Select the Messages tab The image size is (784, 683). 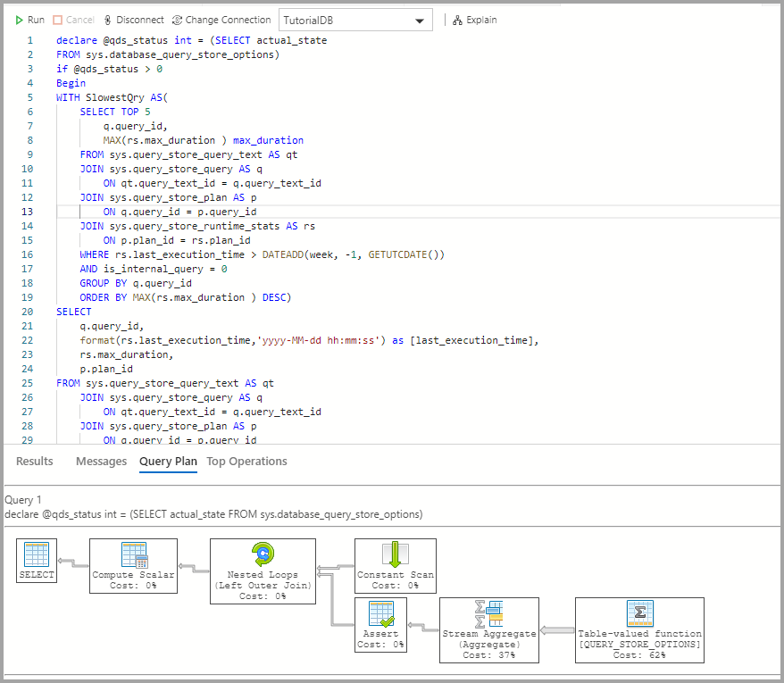tap(100, 461)
